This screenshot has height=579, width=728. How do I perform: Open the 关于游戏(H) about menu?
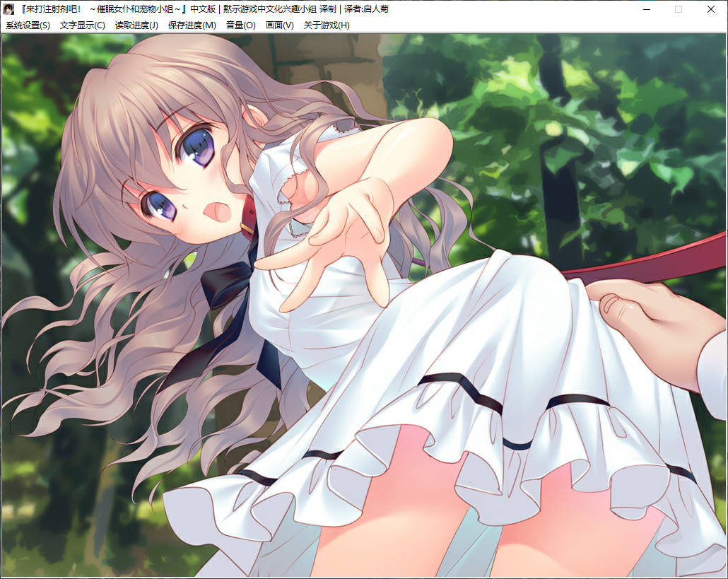(327, 25)
